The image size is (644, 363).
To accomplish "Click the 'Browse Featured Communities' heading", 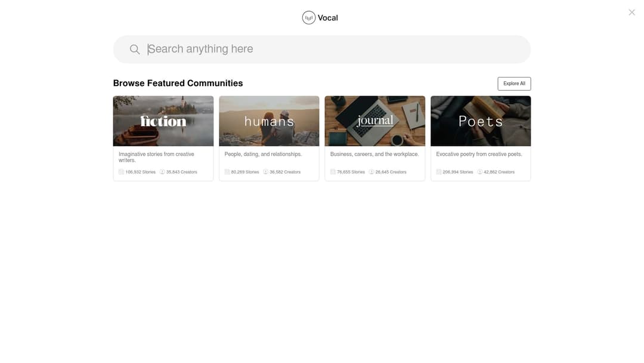I will [178, 83].
